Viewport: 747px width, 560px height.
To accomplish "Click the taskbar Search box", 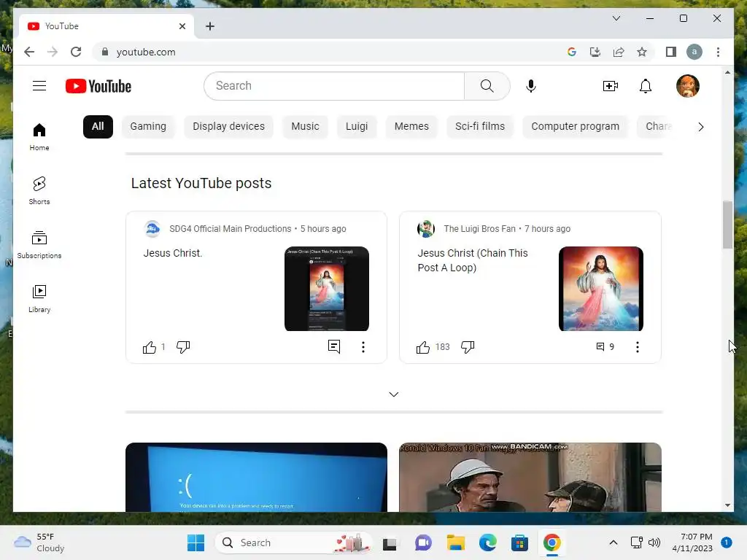I will [x=293, y=542].
